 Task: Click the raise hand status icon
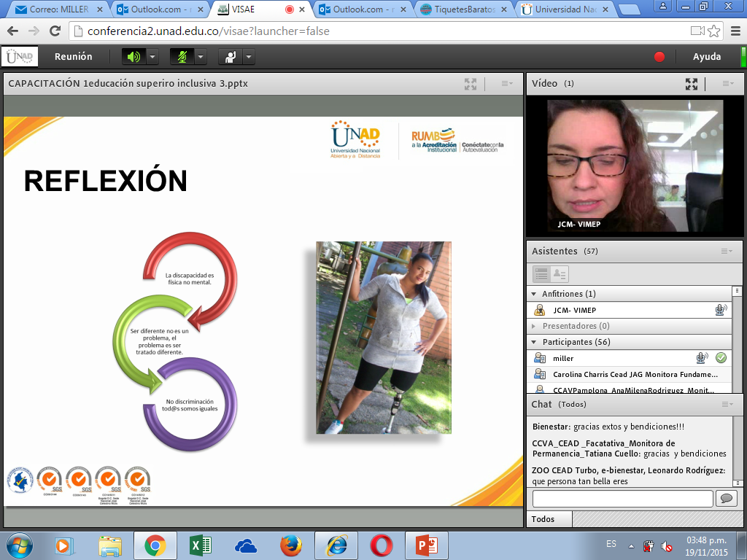(231, 57)
